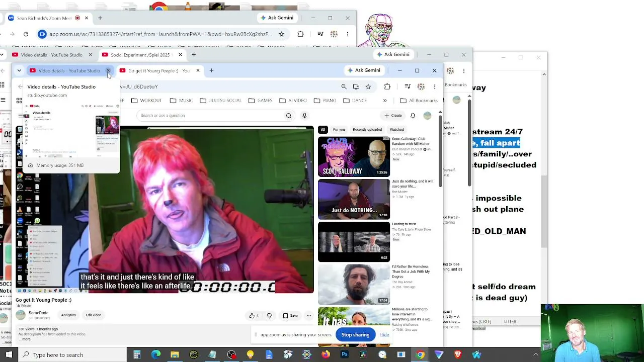Click Ask Gemini in the front Chrome window
This screenshot has height=362, width=644.
(x=365, y=70)
